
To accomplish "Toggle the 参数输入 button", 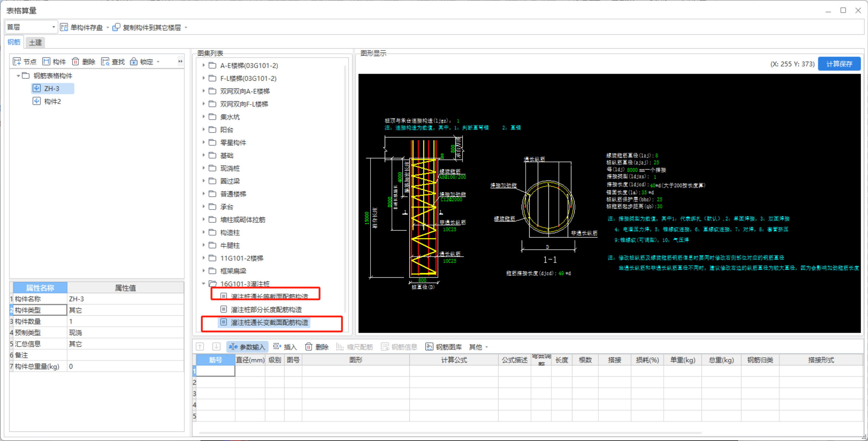I will (247, 347).
